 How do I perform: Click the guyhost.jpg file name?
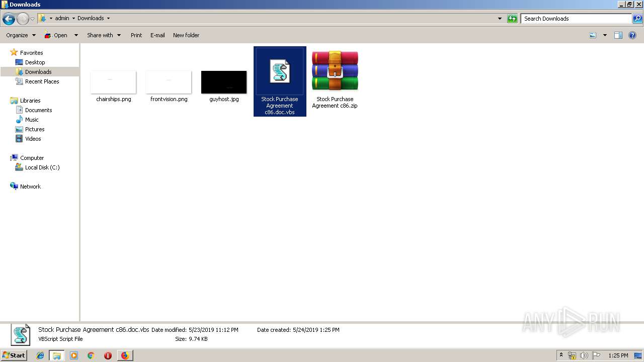tap(224, 99)
